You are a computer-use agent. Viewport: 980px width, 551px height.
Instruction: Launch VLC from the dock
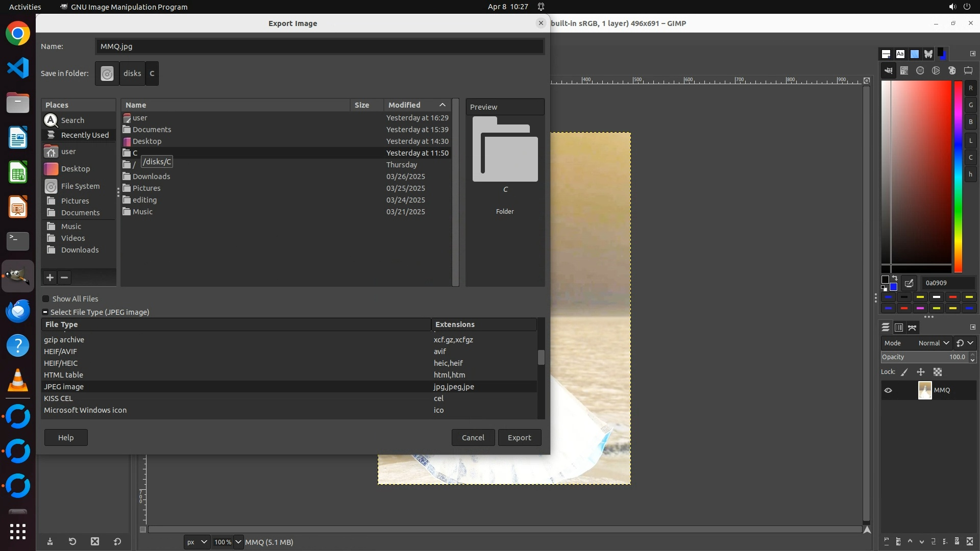click(x=18, y=381)
